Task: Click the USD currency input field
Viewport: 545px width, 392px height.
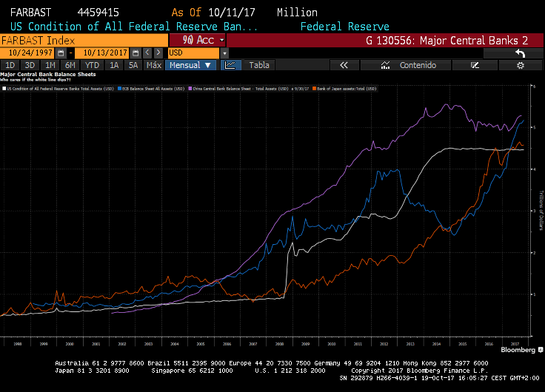Action: click(x=193, y=53)
